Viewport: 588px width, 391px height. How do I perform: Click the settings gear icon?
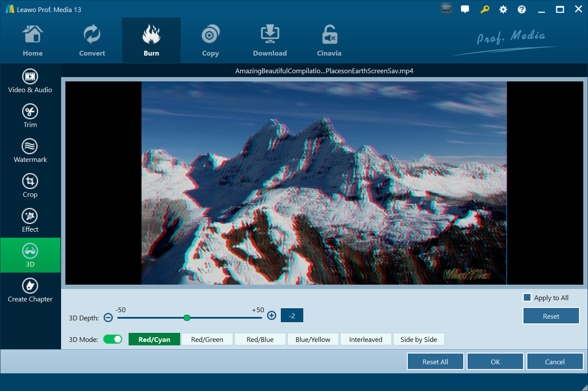click(x=503, y=9)
